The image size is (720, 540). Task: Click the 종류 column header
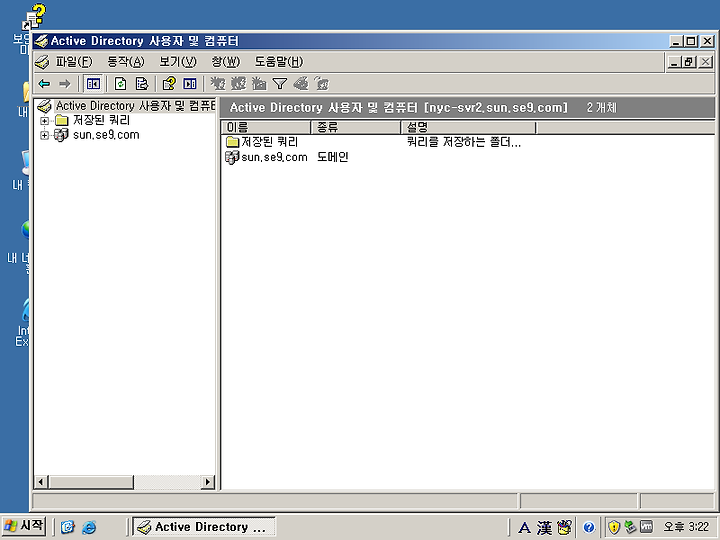click(356, 127)
